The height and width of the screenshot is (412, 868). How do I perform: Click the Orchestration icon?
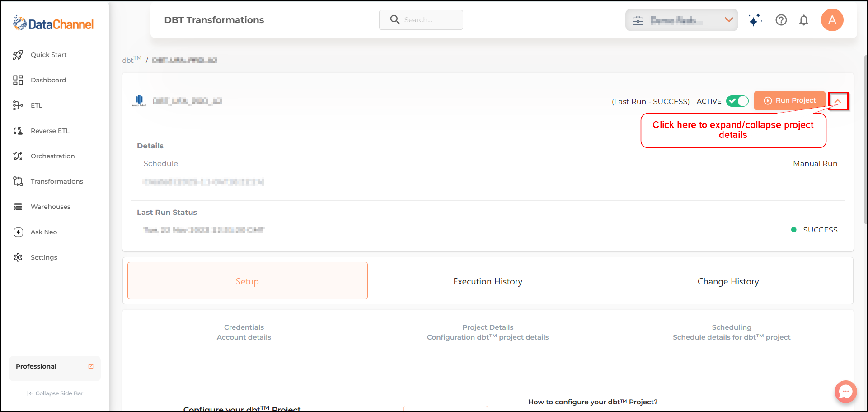pos(18,156)
